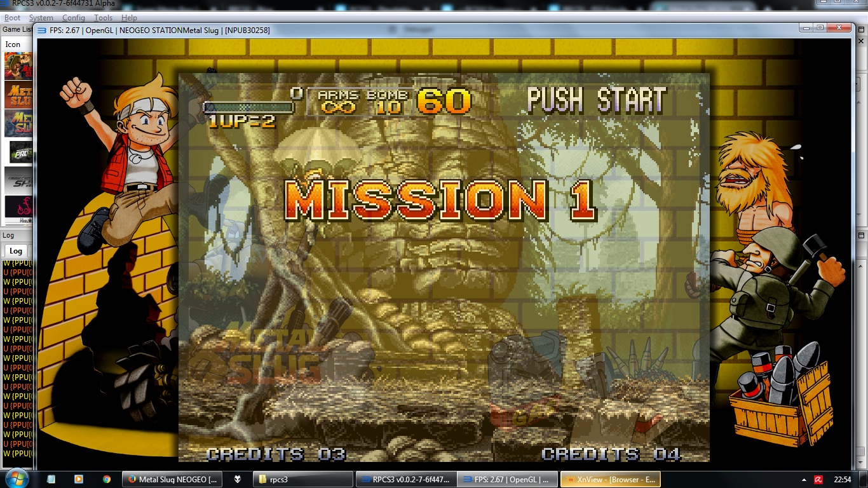Viewport: 868px width, 488px height.
Task: Launch the media player taskbar icon
Action: (x=78, y=479)
